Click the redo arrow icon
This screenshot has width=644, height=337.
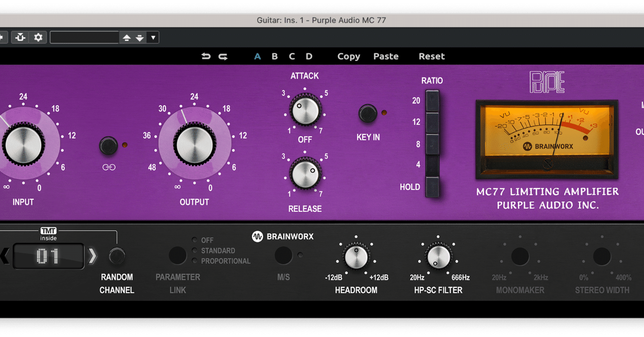[x=223, y=56]
